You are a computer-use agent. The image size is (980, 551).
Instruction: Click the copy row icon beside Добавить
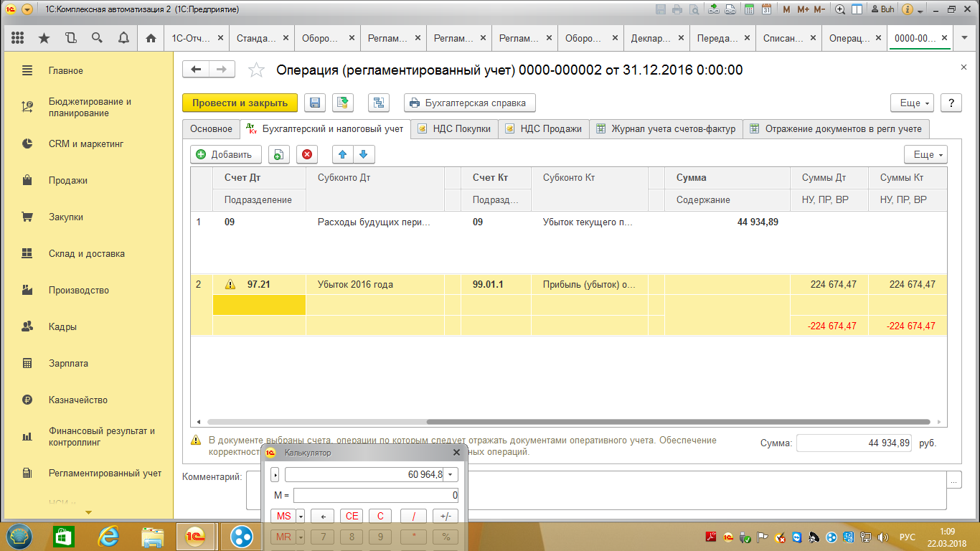(278, 154)
